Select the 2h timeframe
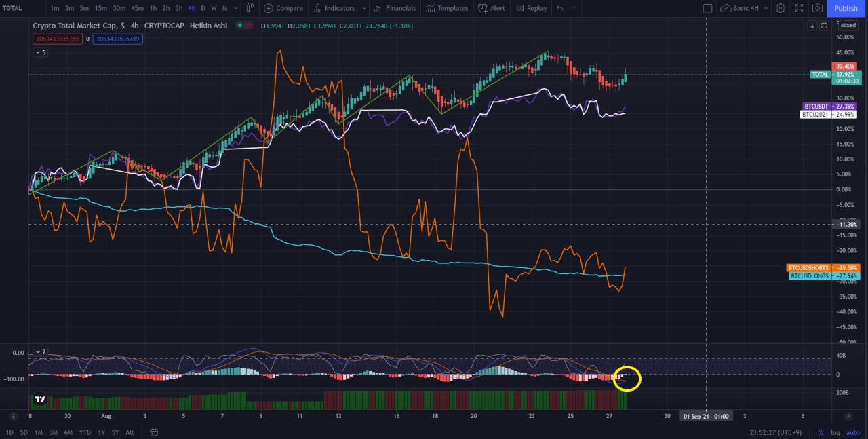The width and height of the screenshot is (868, 439). [x=166, y=8]
